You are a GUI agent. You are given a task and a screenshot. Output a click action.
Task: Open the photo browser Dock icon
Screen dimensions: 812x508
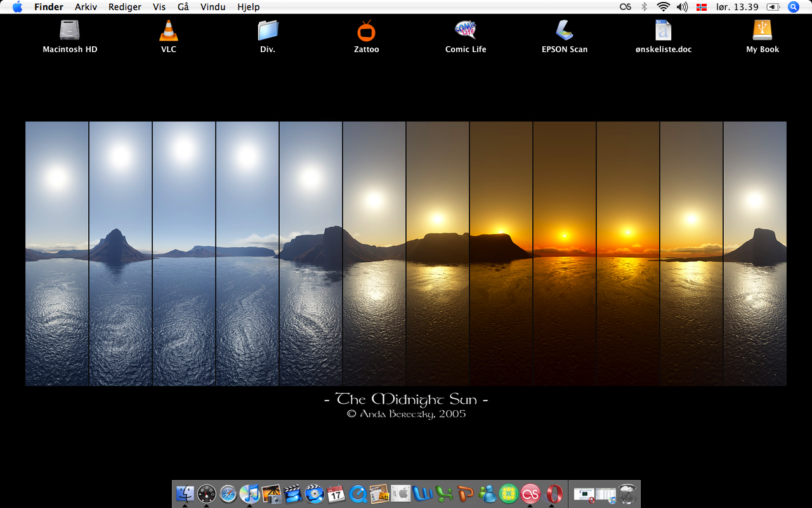pos(379,493)
